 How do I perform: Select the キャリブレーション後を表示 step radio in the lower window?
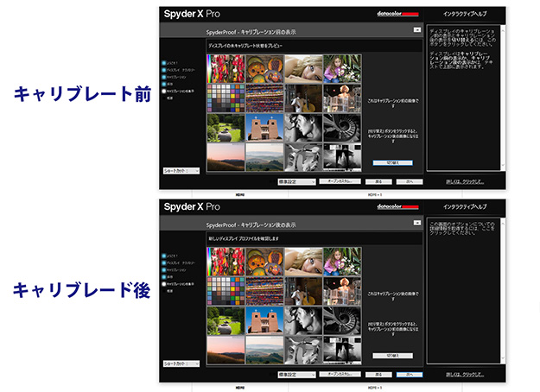click(x=163, y=282)
